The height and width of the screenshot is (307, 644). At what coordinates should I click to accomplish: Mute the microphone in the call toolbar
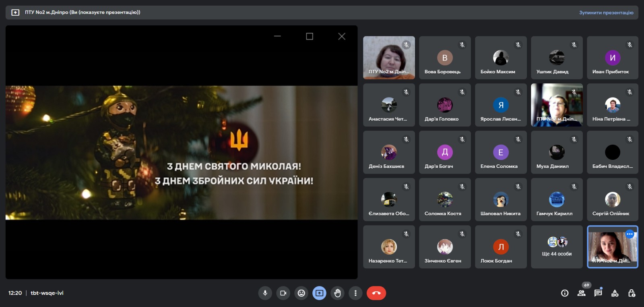[265, 293]
